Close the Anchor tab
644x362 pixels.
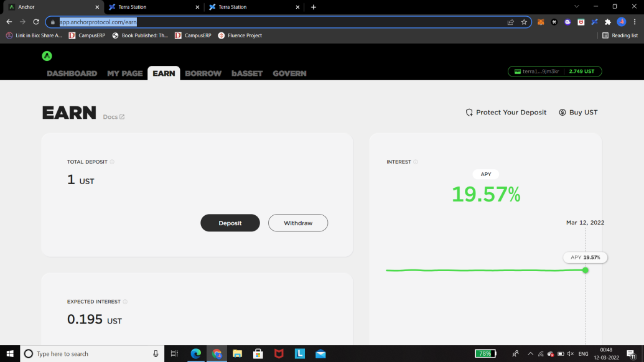pos(97,7)
